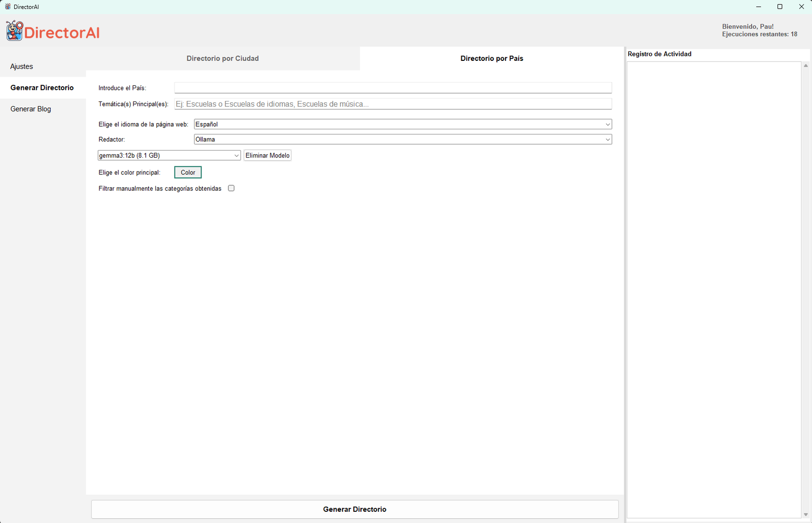812x523 pixels.
Task: Select Generar Directorio in the left sidebar
Action: (42, 88)
